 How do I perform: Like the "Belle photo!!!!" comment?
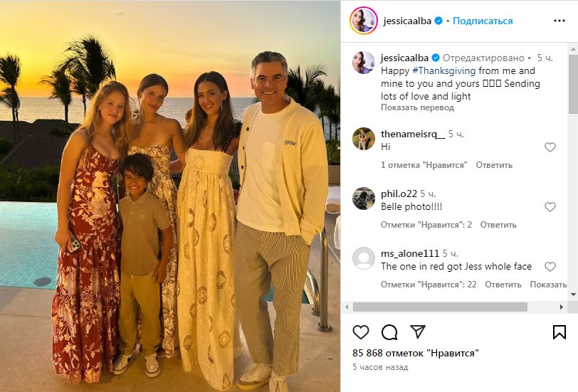click(550, 207)
